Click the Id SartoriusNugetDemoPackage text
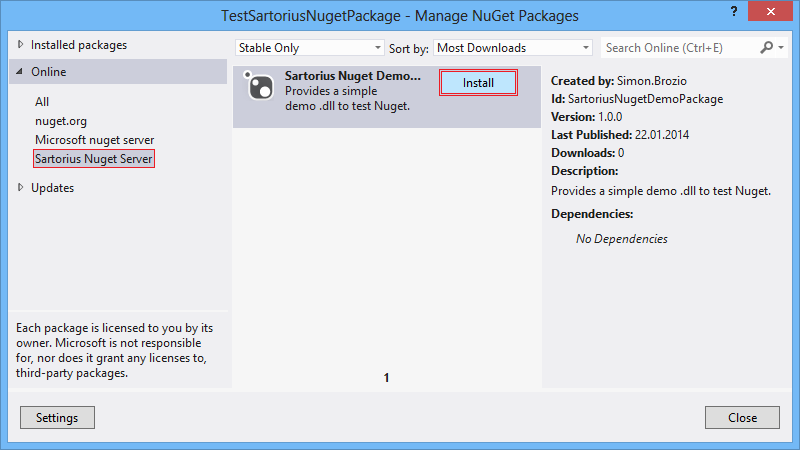 (637, 99)
